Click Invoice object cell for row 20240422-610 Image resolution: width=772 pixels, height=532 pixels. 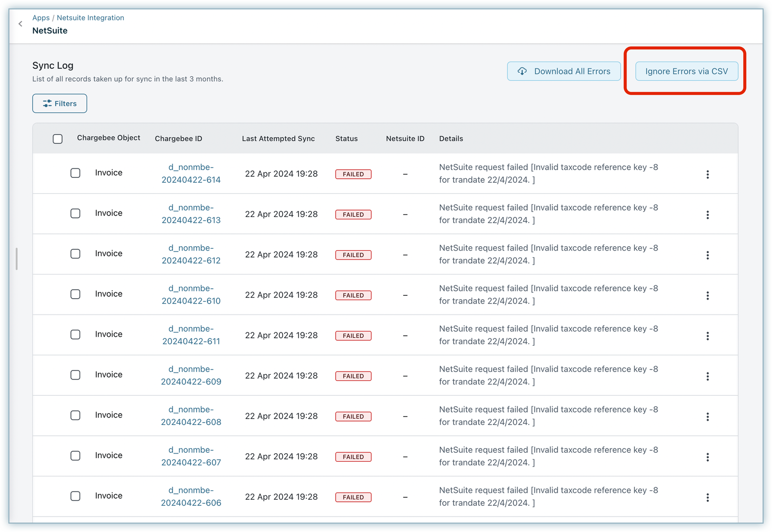pos(109,294)
